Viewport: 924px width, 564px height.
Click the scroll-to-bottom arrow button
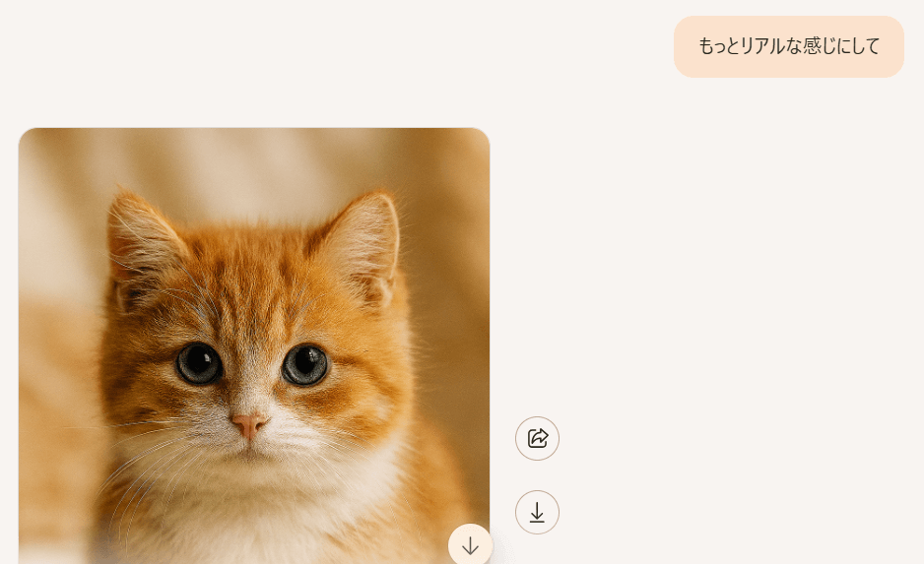click(x=470, y=545)
